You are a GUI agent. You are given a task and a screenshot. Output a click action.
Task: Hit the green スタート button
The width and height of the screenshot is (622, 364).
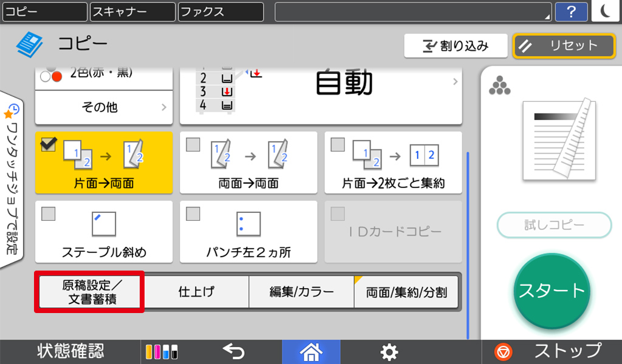552,291
